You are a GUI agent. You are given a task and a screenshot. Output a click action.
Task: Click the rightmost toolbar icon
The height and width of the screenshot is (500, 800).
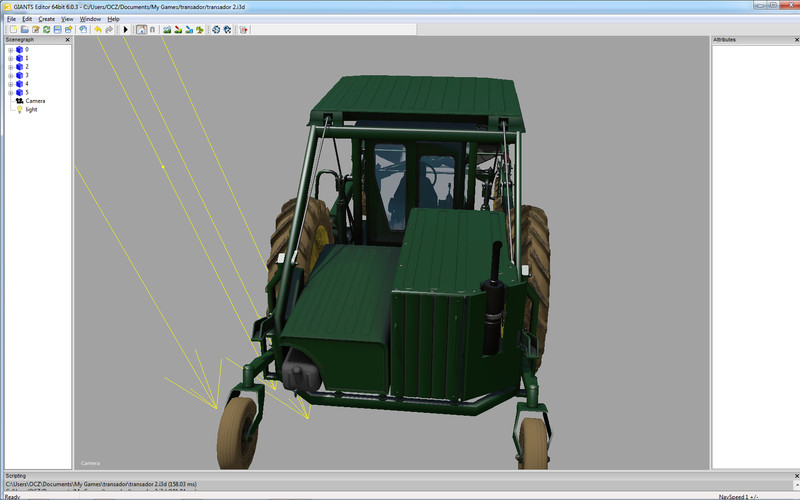[243, 30]
